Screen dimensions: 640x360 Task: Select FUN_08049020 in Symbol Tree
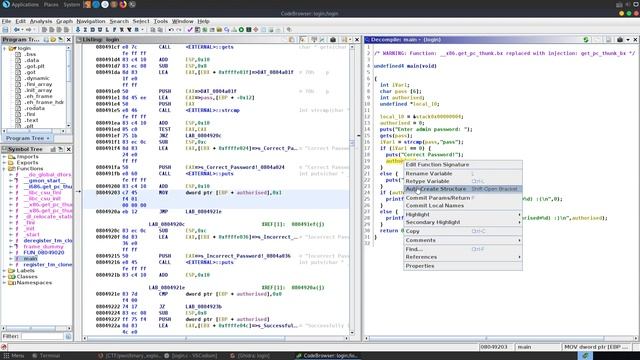[44, 252]
